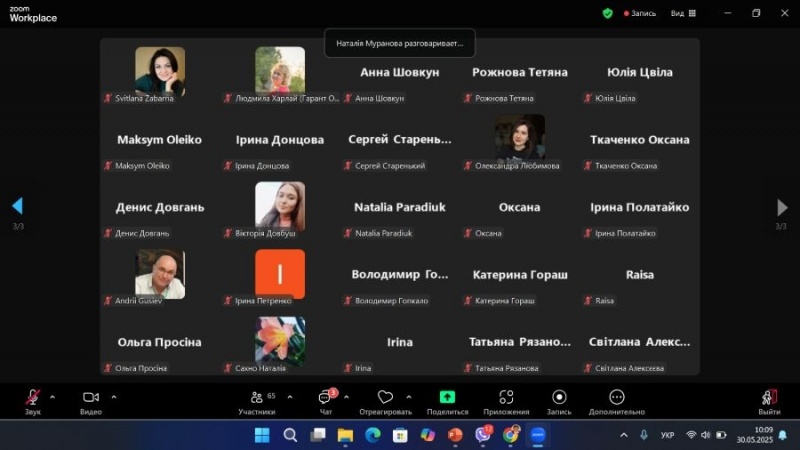Open the Приложения apps icon
Viewport: 800px width, 450px height.
click(506, 398)
